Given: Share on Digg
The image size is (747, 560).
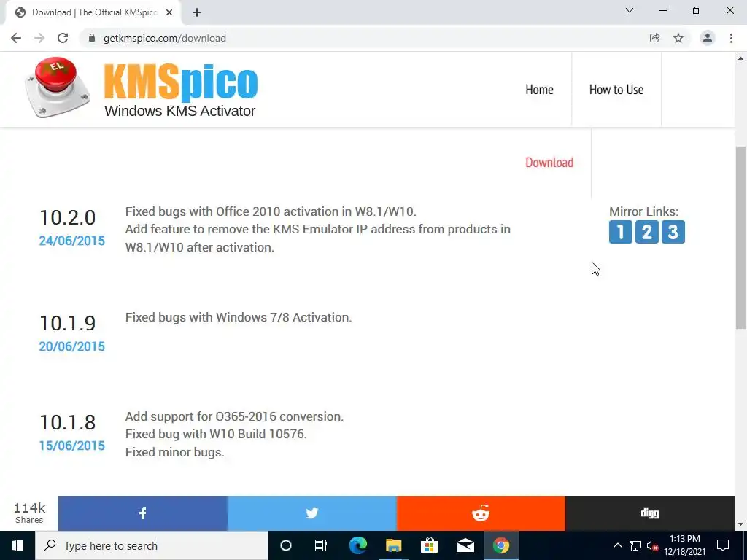Looking at the screenshot, I should (x=650, y=513).
